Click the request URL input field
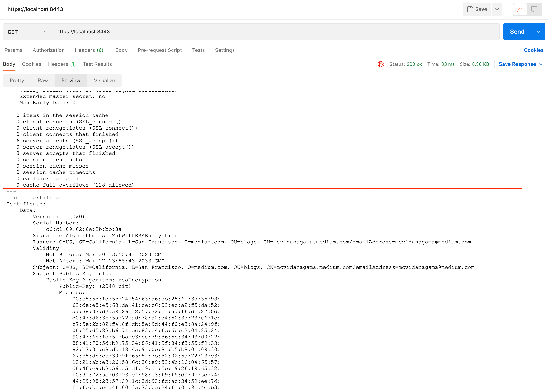 click(x=275, y=32)
